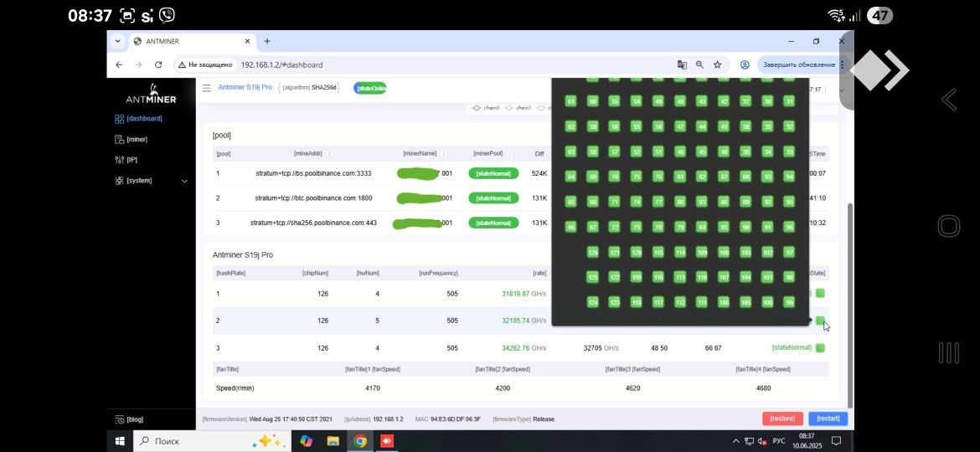Image resolution: width=980 pixels, height=452 pixels.
Task: Open a new Chrome tab
Action: pyautogui.click(x=267, y=41)
